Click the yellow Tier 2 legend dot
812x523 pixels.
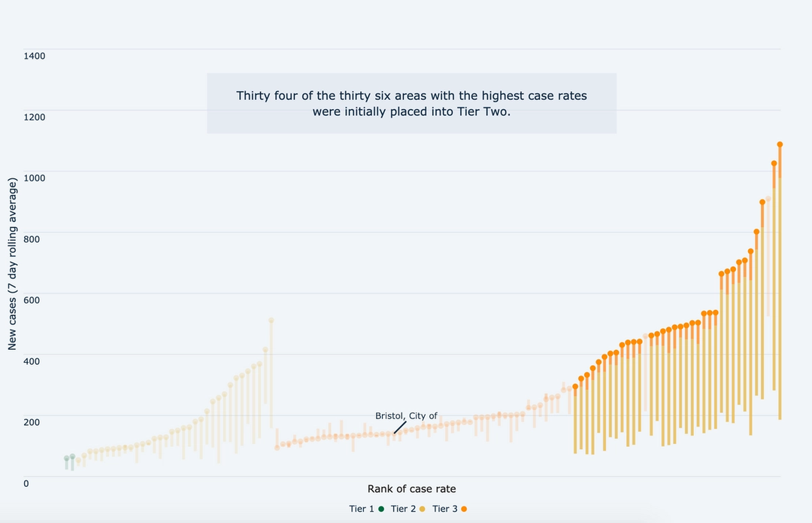click(x=422, y=509)
